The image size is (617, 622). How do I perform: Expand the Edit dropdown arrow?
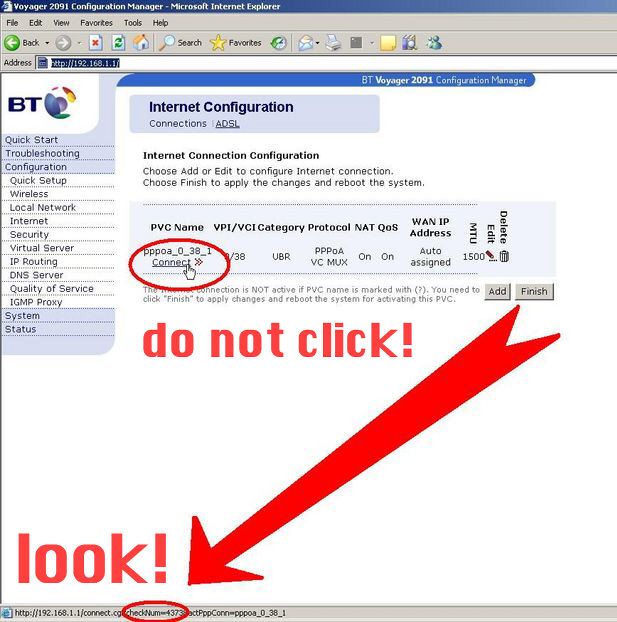tap(372, 43)
